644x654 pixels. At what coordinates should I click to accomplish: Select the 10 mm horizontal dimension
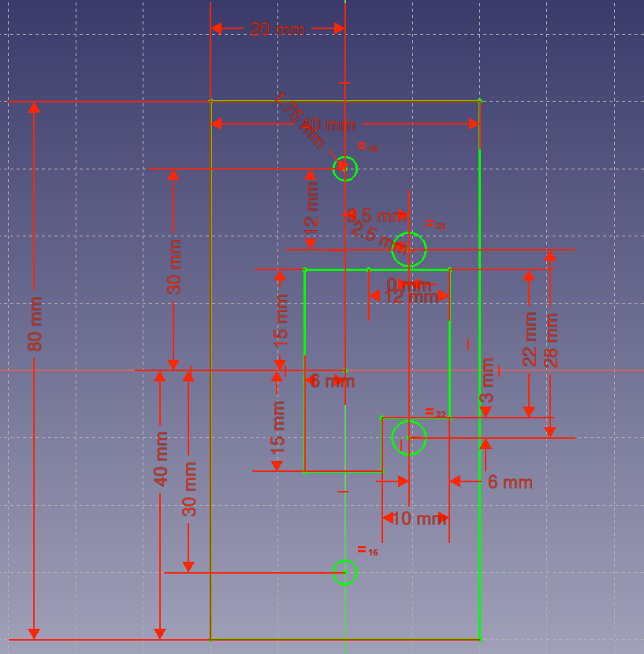pos(419,518)
